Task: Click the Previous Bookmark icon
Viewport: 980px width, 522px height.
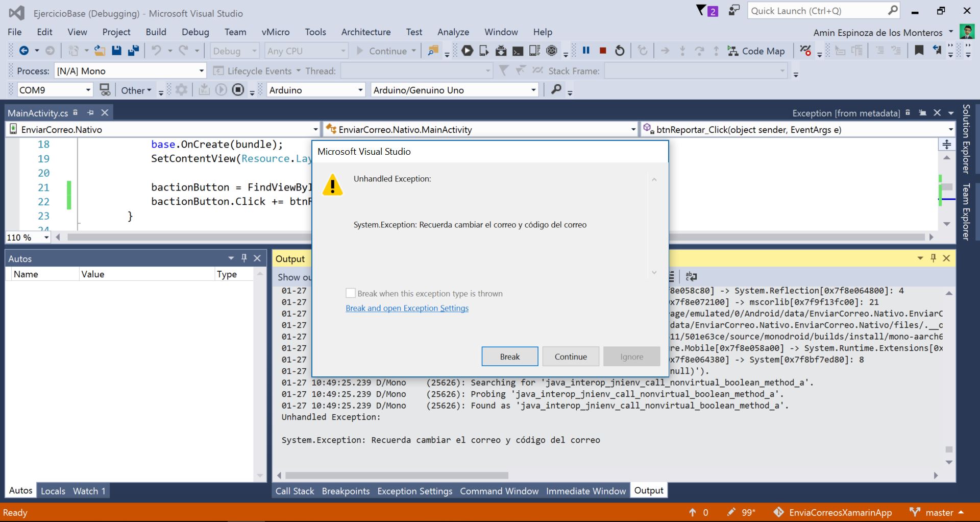Action: pos(937,51)
